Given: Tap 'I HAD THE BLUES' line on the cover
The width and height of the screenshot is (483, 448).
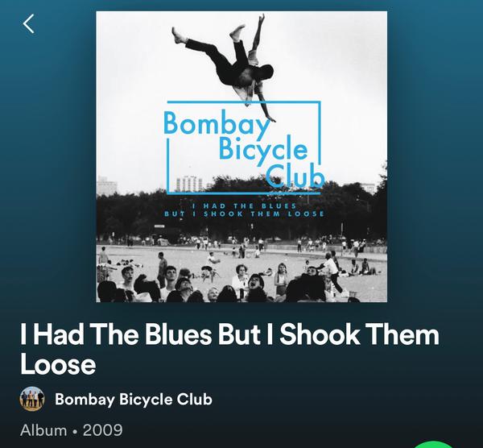Looking at the screenshot, I should (244, 205).
